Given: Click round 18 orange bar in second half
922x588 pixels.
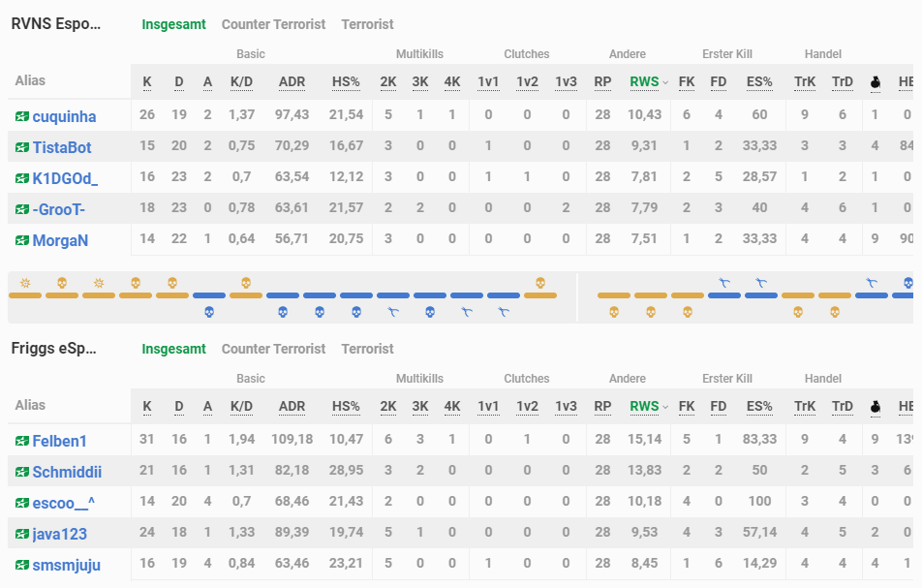Looking at the screenshot, I should point(688,295).
